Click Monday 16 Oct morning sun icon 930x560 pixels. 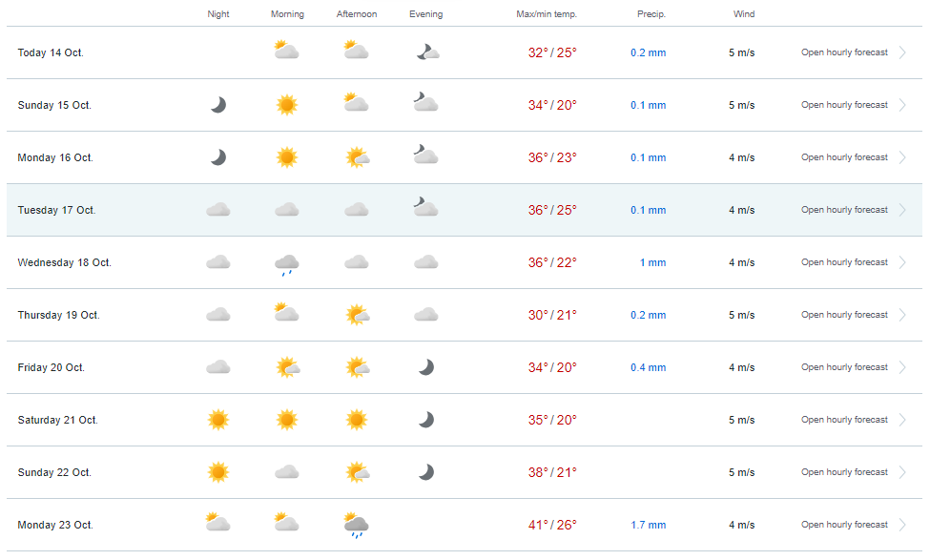287,157
